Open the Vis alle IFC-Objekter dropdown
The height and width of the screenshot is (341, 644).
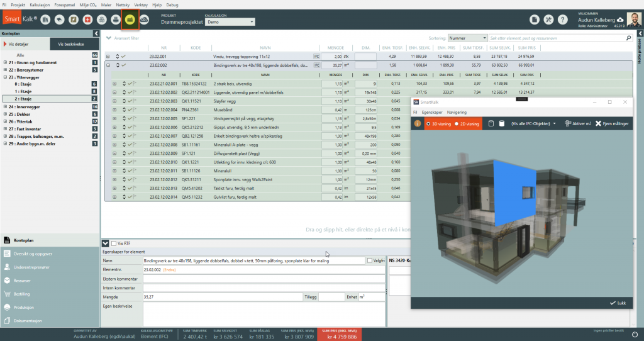(534, 124)
